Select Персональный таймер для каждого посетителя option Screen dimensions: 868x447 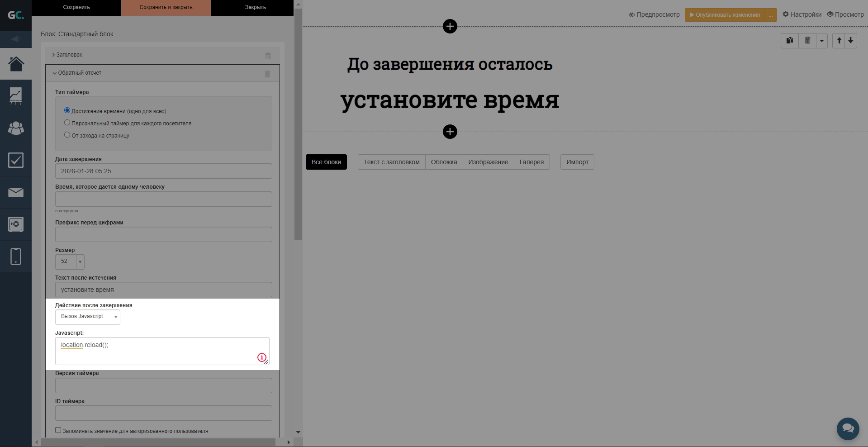67,123
